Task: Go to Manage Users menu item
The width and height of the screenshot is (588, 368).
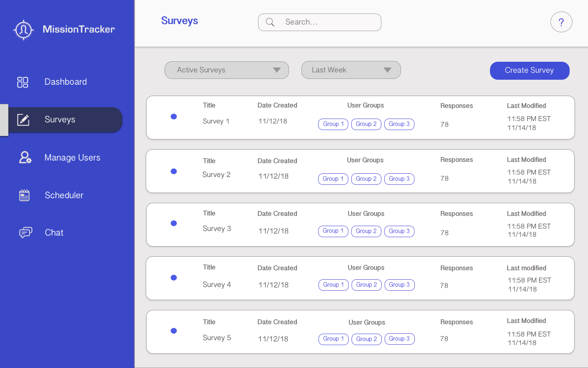Action: tap(72, 158)
